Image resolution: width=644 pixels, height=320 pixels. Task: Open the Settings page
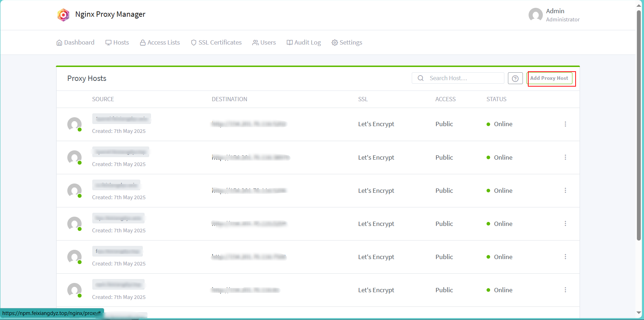point(347,42)
